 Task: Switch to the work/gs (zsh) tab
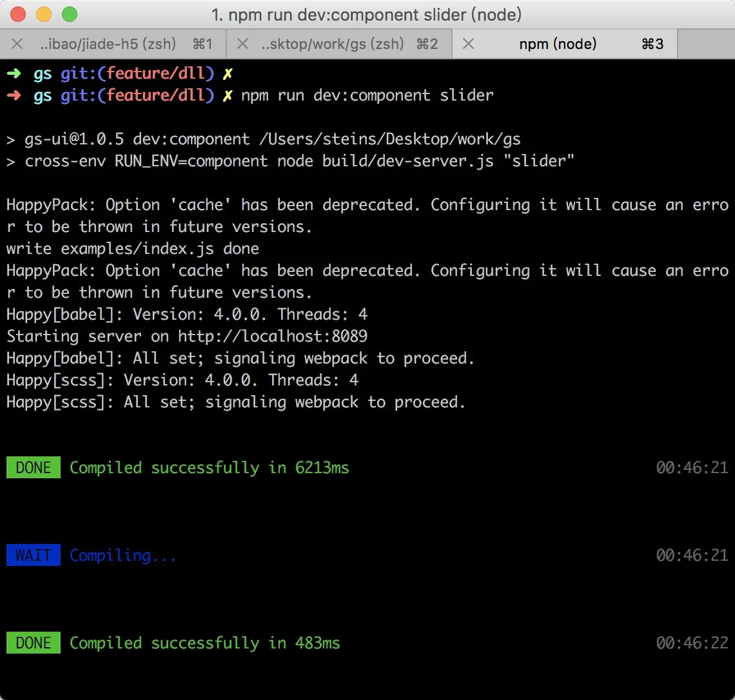coord(339,44)
